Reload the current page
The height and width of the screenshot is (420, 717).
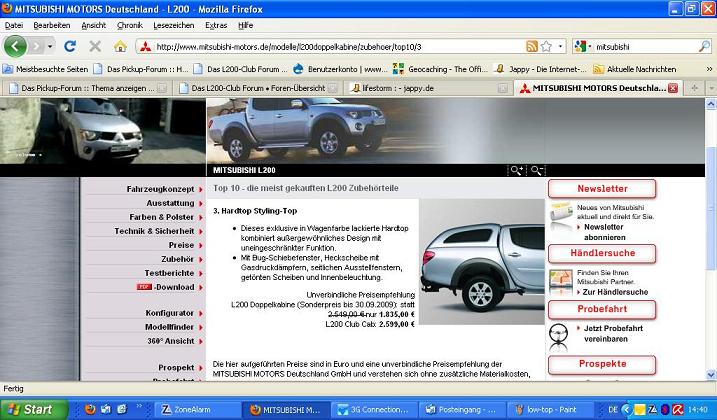click(x=70, y=46)
